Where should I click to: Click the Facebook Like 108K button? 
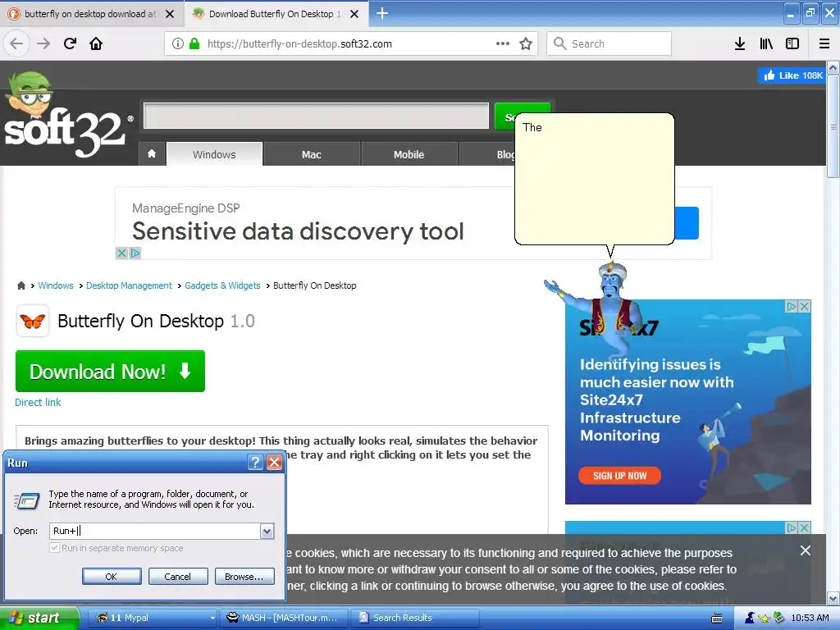tap(792, 75)
